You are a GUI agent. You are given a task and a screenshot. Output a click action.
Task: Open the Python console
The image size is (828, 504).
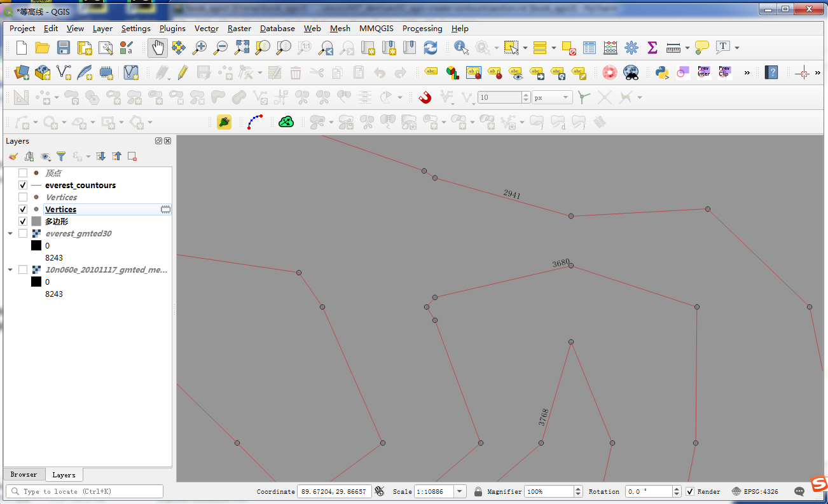[663, 72]
